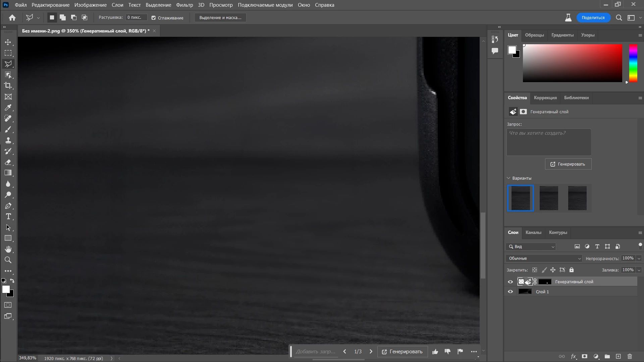Click the Выделение и маска button
This screenshot has width=644, height=362.
[220, 18]
